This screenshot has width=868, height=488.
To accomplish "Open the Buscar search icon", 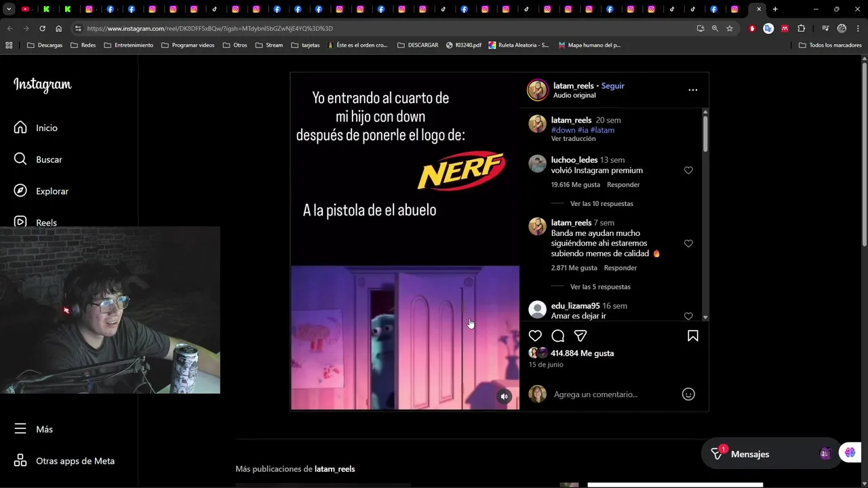I will point(20,159).
